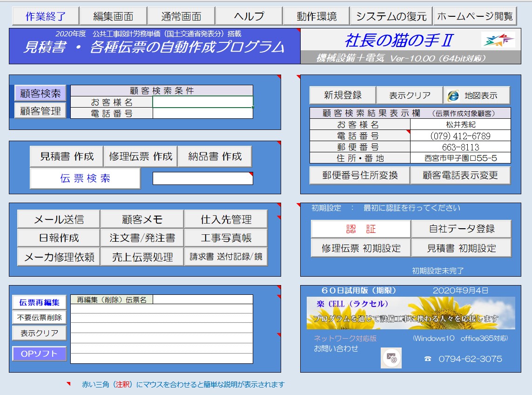532x395 pixels.
Task: Click メーカ修理依頼 button
Action: pos(59,257)
